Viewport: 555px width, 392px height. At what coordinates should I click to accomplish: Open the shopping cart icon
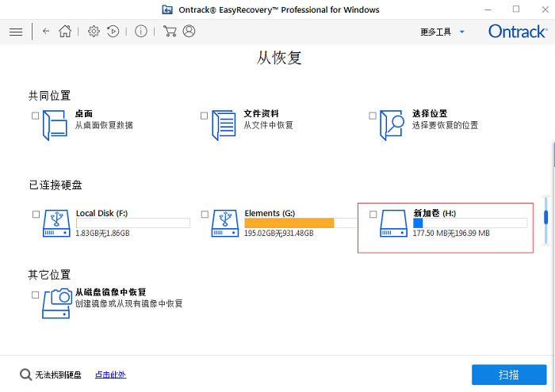pyautogui.click(x=170, y=31)
